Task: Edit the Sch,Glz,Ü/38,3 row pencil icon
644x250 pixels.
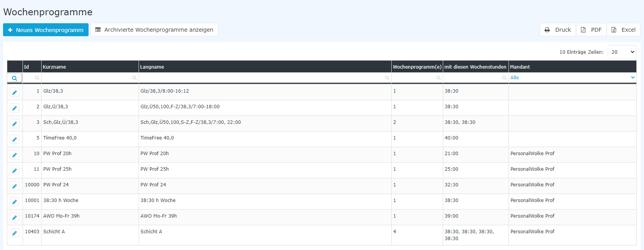Action: click(15, 124)
